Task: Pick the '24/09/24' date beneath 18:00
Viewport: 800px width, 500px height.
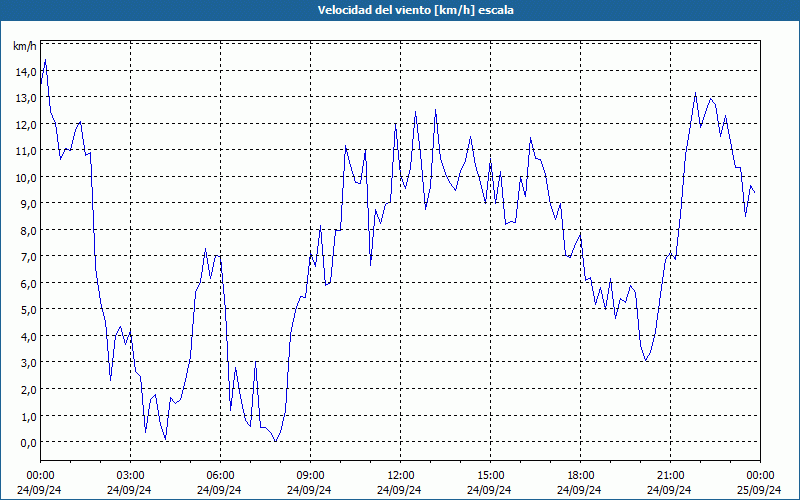Action: 580,490
